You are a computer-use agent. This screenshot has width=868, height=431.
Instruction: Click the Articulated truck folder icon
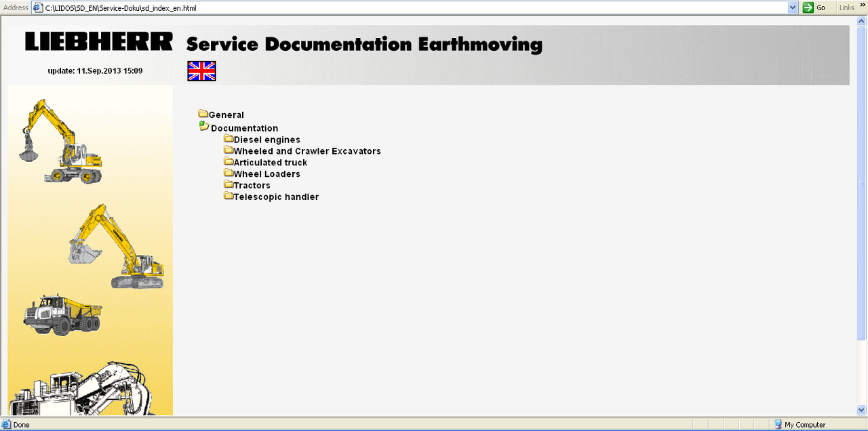[229, 162]
